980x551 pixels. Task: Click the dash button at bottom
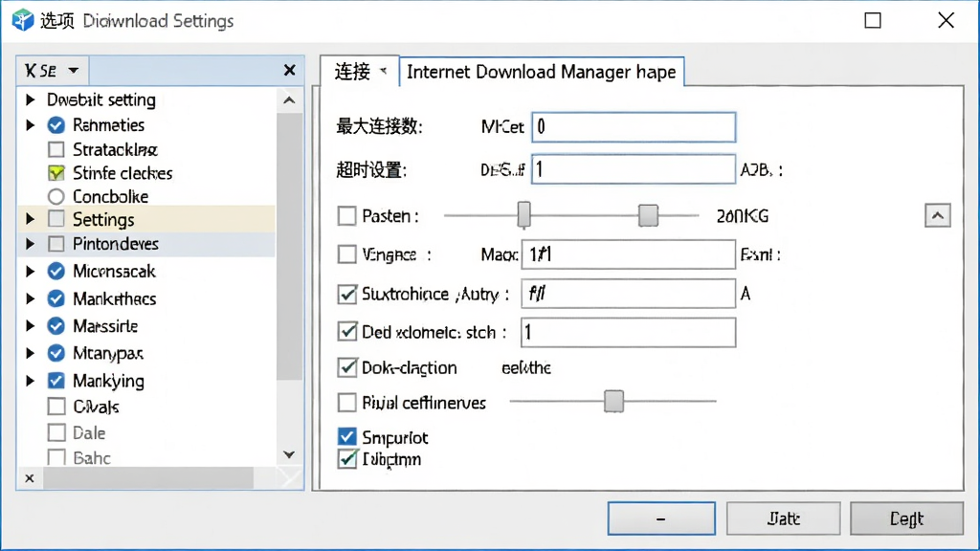coord(661,518)
